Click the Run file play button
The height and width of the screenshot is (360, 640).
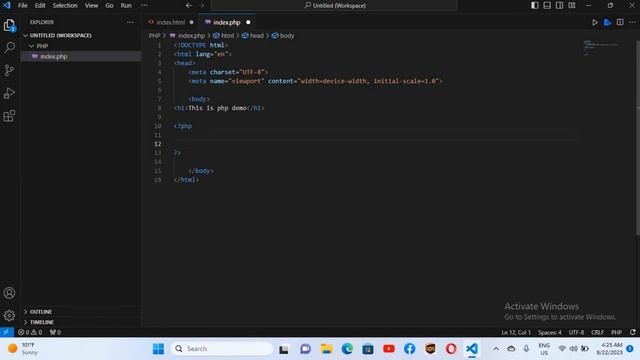(x=595, y=22)
